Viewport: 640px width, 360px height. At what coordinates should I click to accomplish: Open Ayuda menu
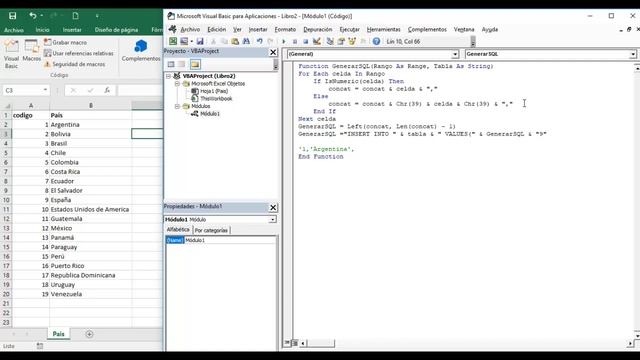coord(490,29)
